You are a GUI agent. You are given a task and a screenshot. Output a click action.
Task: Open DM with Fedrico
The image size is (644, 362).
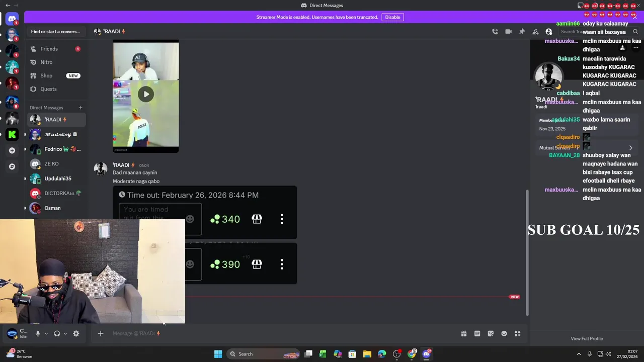pos(56,149)
